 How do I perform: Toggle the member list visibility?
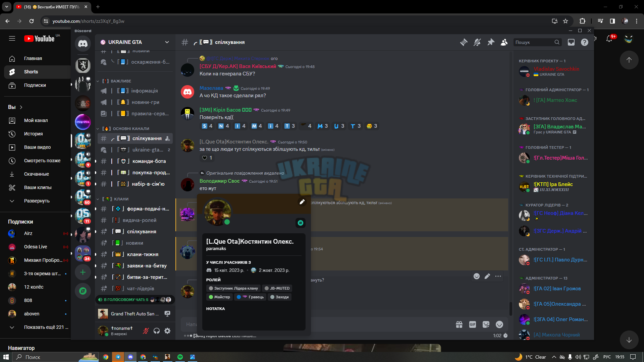tap(504, 42)
